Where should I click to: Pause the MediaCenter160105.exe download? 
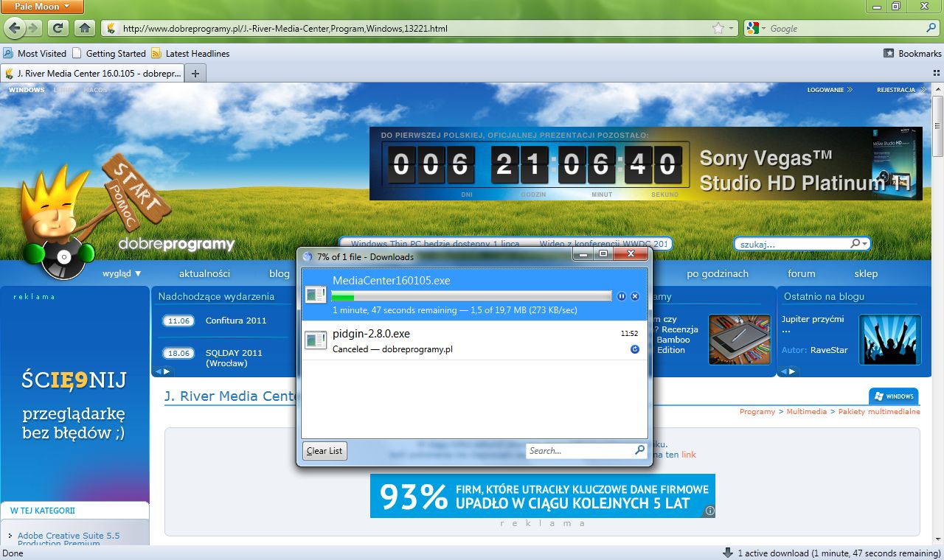[x=622, y=296]
